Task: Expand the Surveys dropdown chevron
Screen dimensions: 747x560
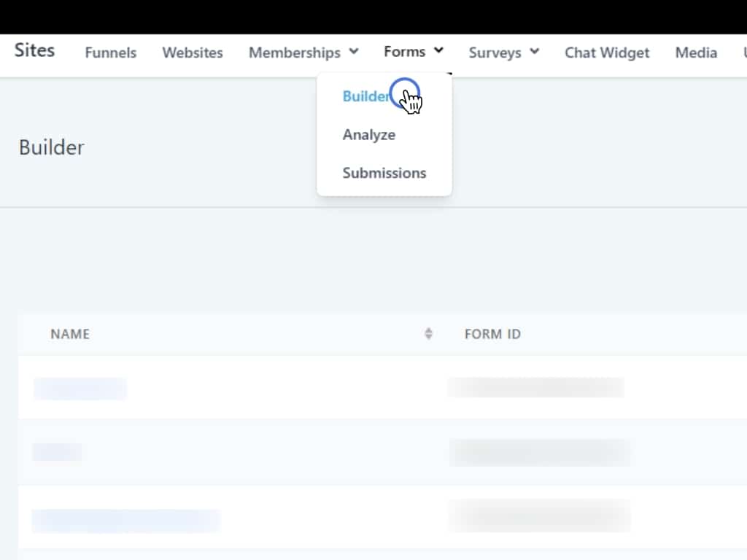Action: (x=535, y=52)
